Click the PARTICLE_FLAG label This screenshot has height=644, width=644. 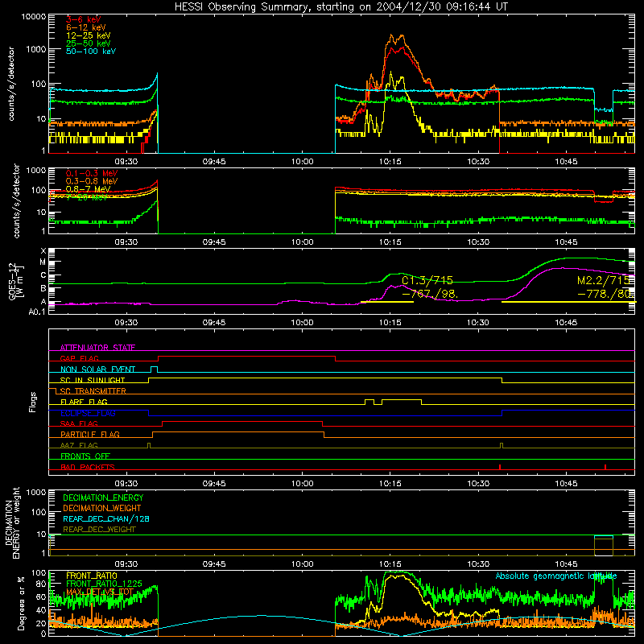click(x=90, y=435)
